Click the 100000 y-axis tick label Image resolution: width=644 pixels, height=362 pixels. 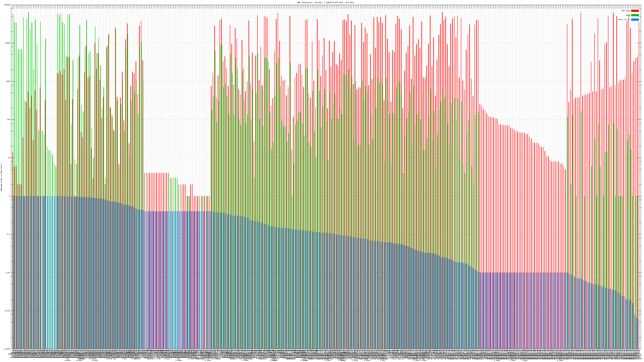7,5
